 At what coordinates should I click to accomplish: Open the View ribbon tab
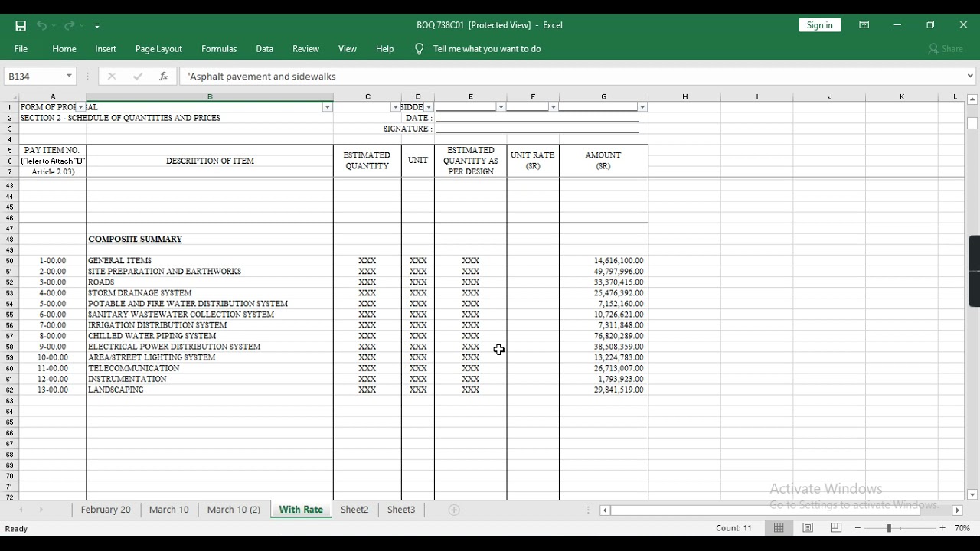point(348,49)
